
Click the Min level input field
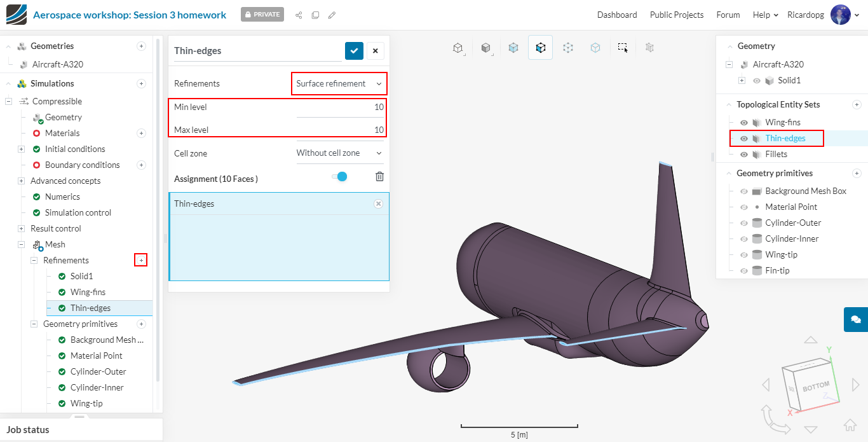pyautogui.click(x=340, y=107)
